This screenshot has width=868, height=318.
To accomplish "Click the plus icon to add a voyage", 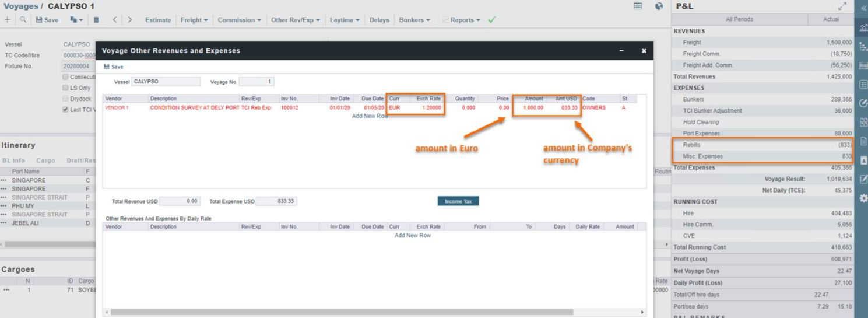I will tap(7, 20).
